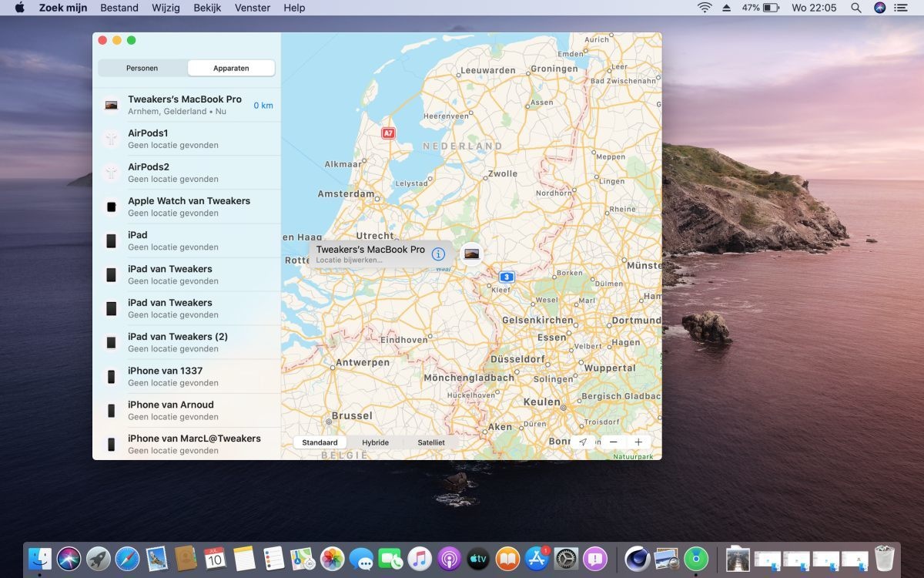This screenshot has height=578, width=924.
Task: Select iPhone van 1337 in list
Action: [187, 376]
